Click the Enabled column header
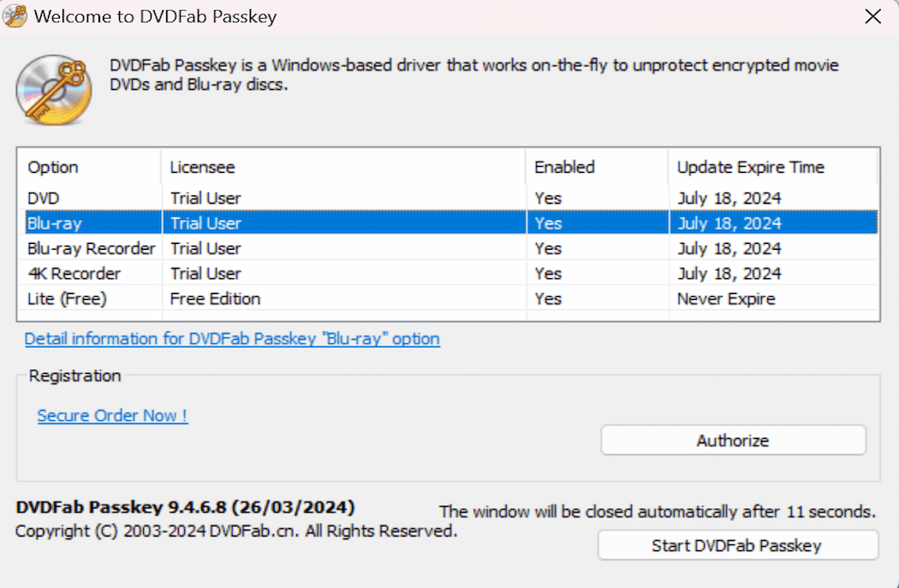The width and height of the screenshot is (899, 588). click(x=564, y=167)
